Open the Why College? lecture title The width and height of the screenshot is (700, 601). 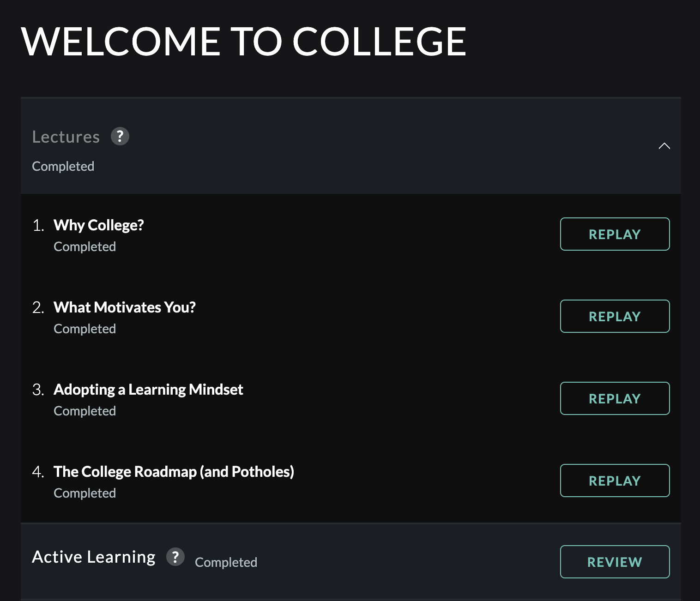point(99,225)
